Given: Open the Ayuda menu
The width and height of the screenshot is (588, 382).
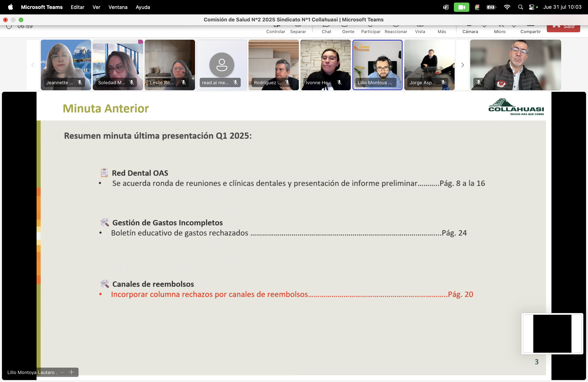Looking at the screenshot, I should point(143,7).
